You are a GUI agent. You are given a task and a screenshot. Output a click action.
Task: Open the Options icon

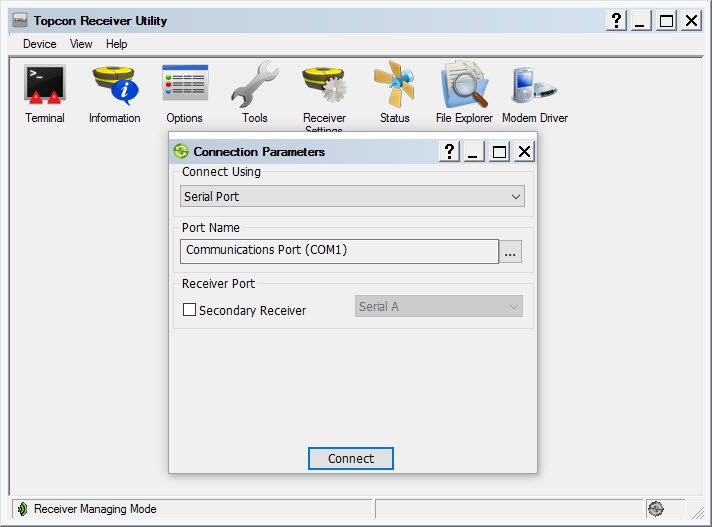pos(185,83)
